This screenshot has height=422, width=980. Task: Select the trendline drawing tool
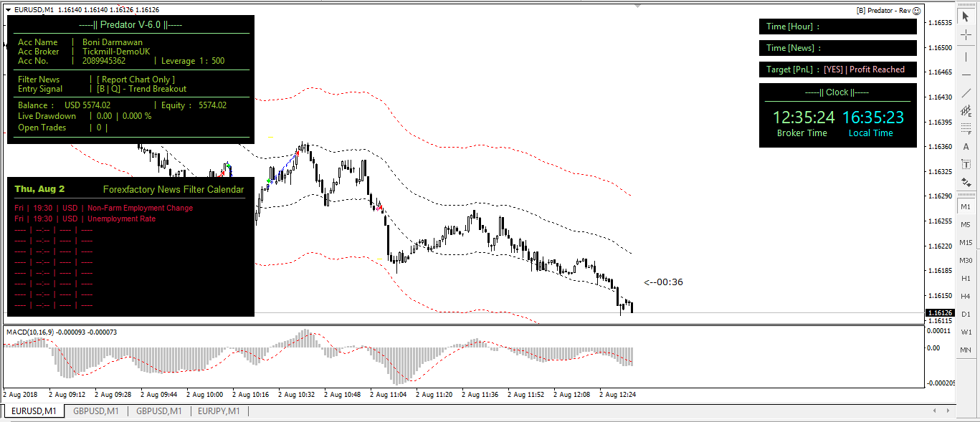(x=966, y=92)
